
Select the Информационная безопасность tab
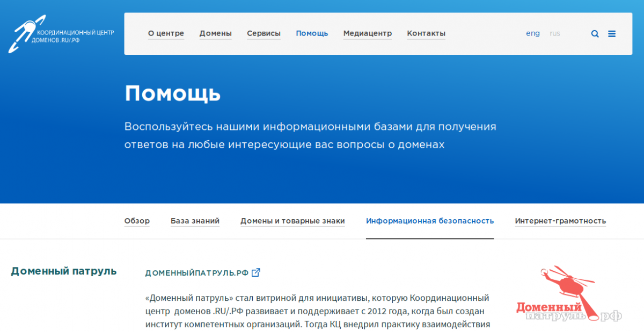pyautogui.click(x=429, y=221)
